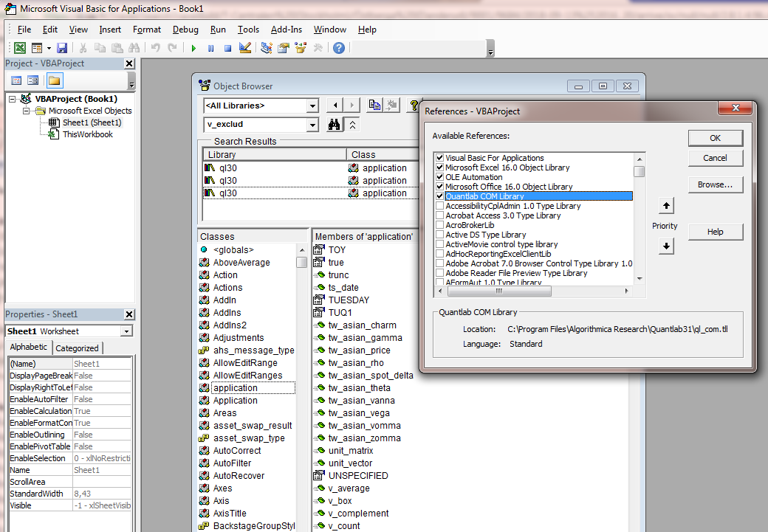Click vertical scrollbar thumb in references list
The width and height of the screenshot is (768, 532).
640,171
